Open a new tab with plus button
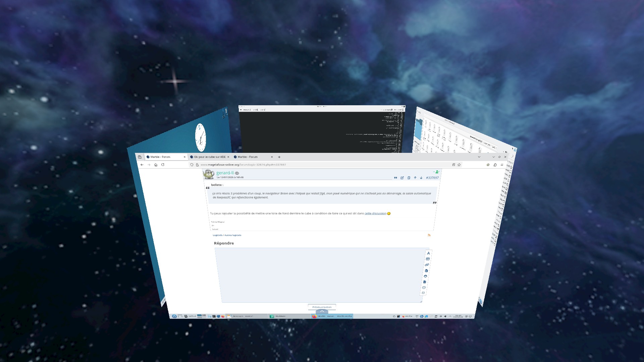The height and width of the screenshot is (362, 644). pos(279,157)
